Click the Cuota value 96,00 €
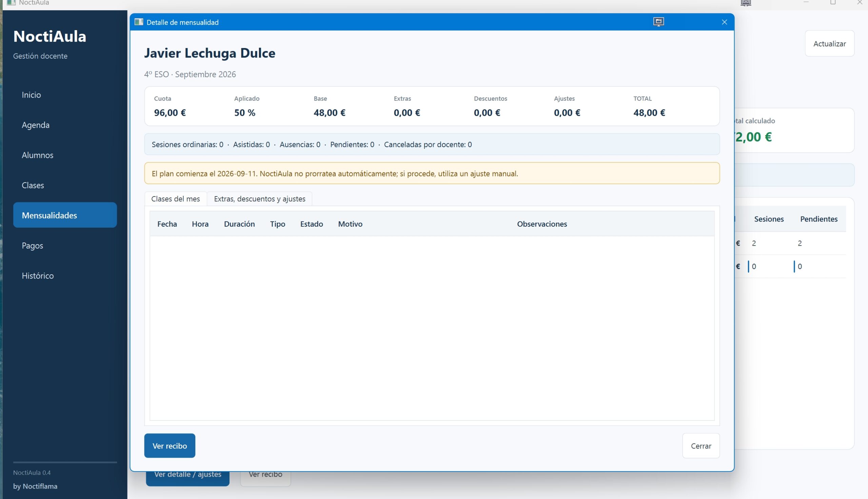Viewport: 868px width, 499px height. point(170,112)
